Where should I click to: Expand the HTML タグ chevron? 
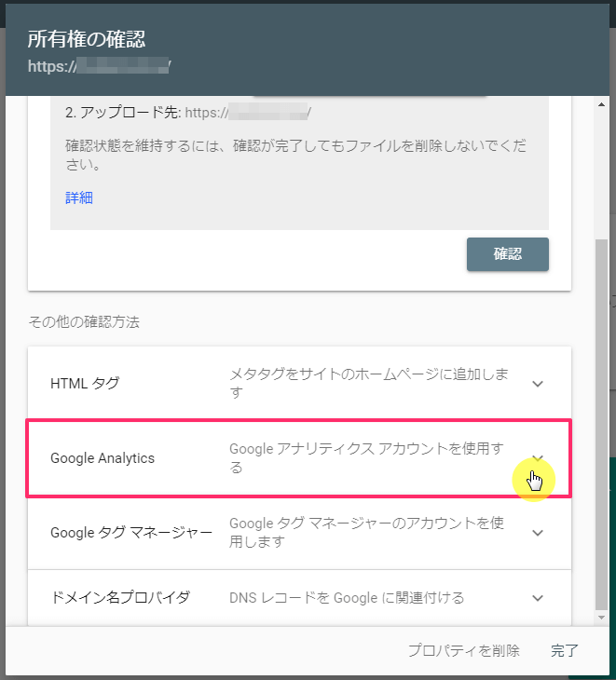(538, 384)
